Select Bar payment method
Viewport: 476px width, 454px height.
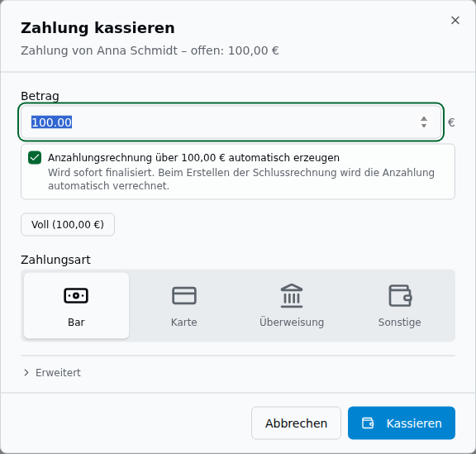coord(76,305)
